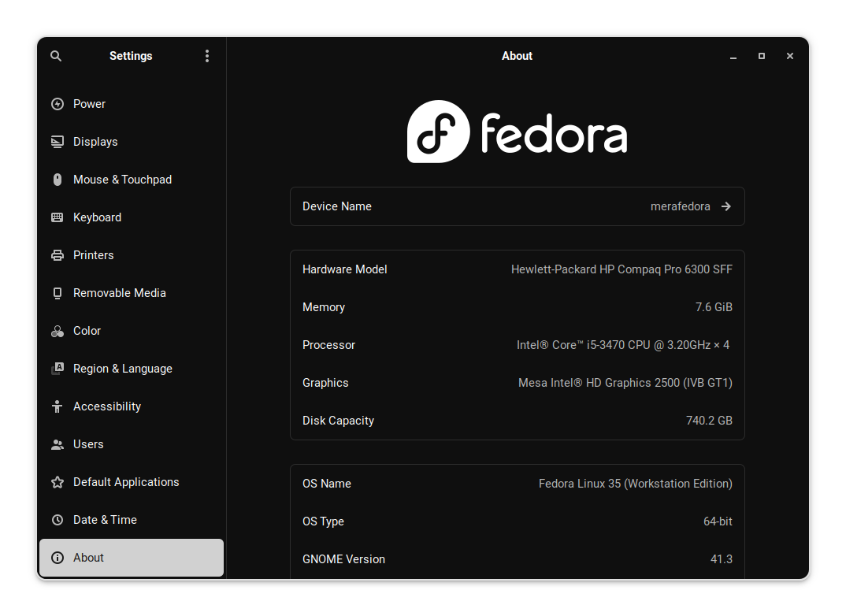
Task: Open the Power panel
Action: (x=132, y=104)
